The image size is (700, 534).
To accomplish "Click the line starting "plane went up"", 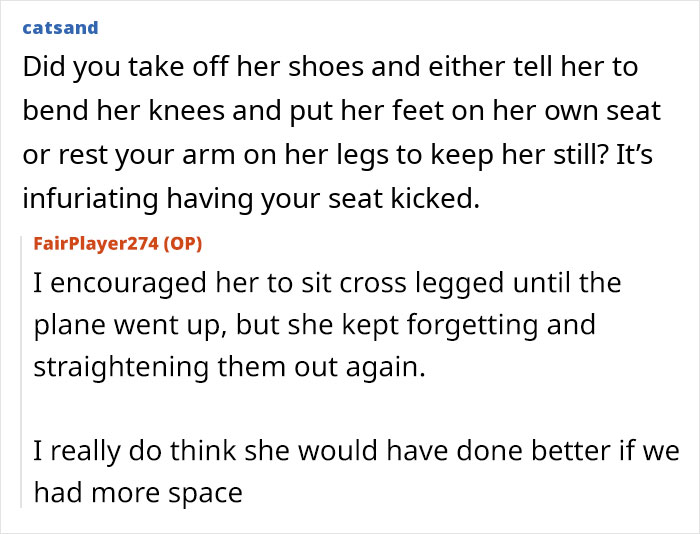I will pyautogui.click(x=315, y=325).
